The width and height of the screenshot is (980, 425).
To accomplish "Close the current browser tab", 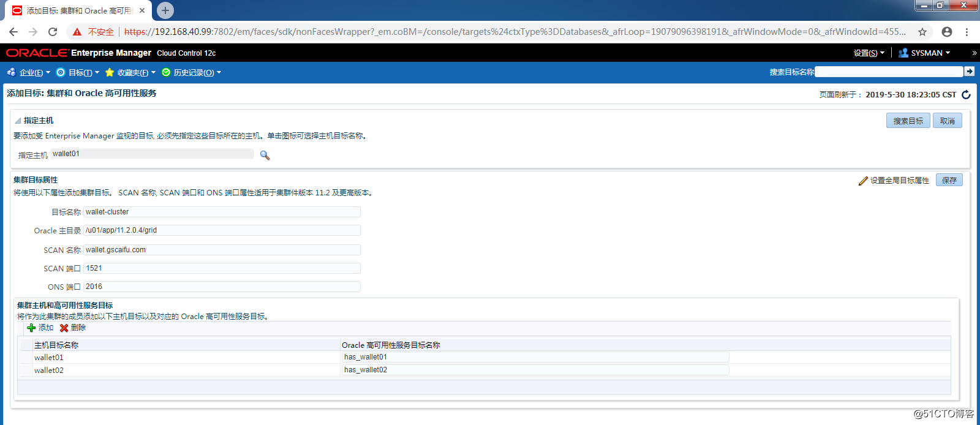I will tap(142, 10).
